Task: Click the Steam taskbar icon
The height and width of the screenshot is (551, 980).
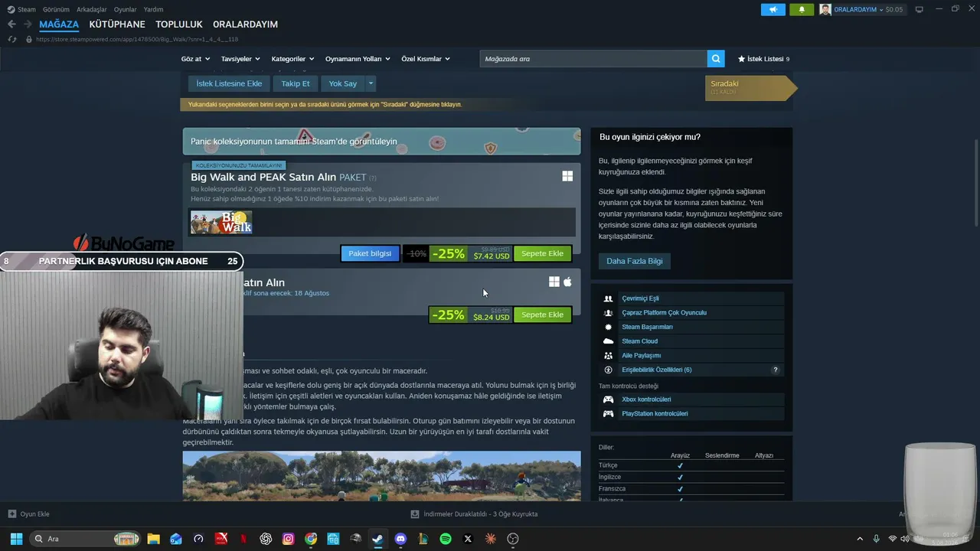Action: pos(377,539)
